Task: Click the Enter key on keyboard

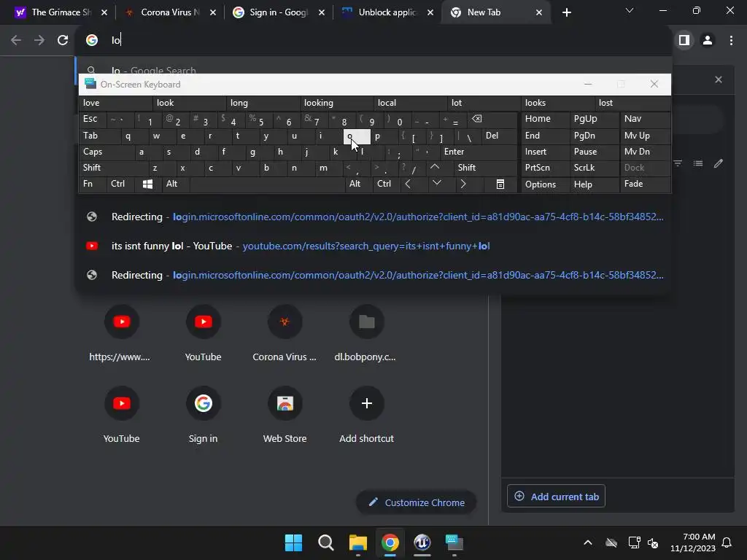Action: pyautogui.click(x=479, y=152)
